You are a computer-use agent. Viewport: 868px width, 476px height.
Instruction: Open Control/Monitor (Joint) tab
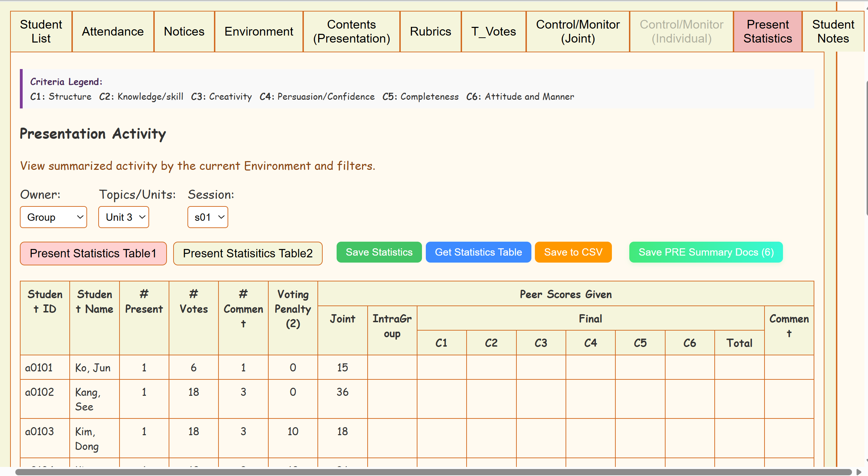point(578,31)
